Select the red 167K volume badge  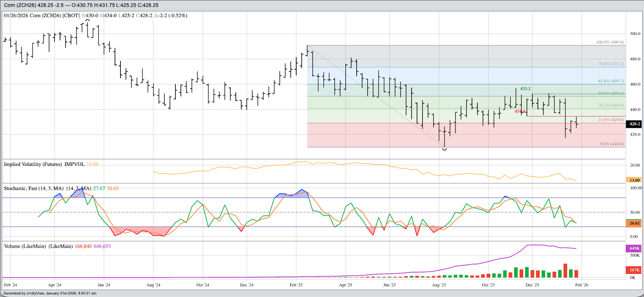(634, 270)
